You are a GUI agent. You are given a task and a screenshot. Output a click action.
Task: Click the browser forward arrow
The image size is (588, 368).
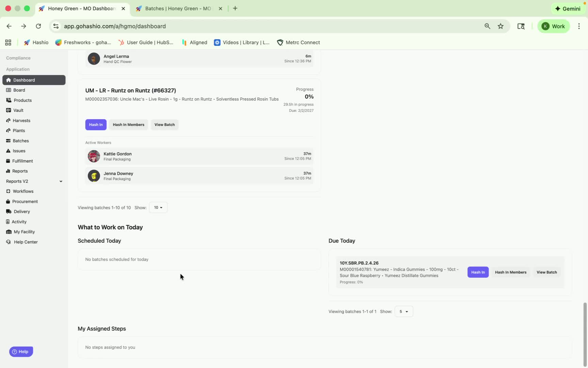pyautogui.click(x=23, y=26)
